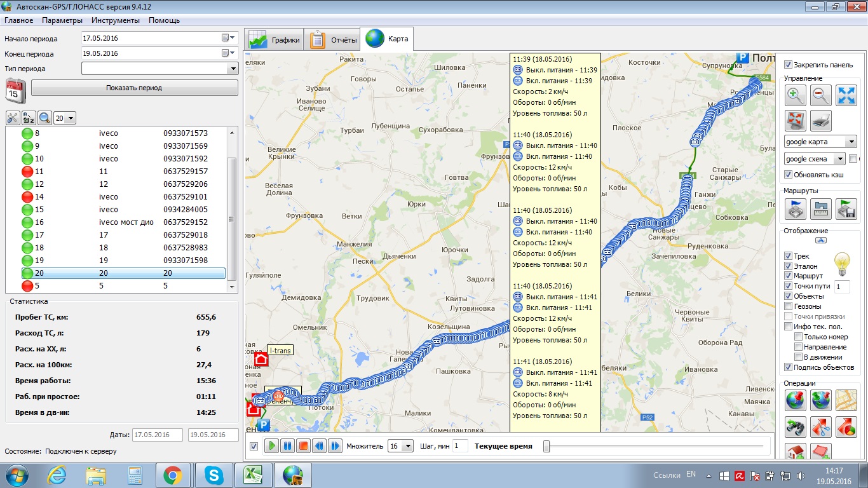This screenshot has width=868, height=488.
Task: Toggle the Закрепить панель checkbox
Action: tap(789, 65)
